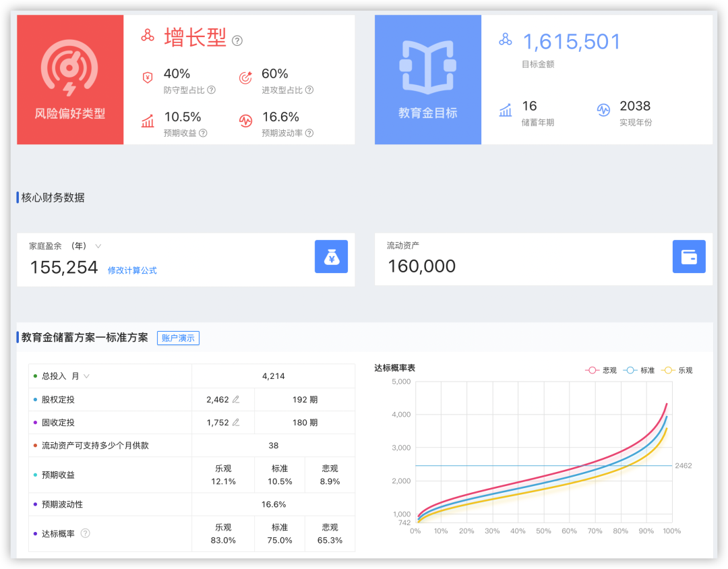Screen dimensions: 728x569
Task: Edit 固收定投 amount with pencil icon
Action: pyautogui.click(x=236, y=422)
